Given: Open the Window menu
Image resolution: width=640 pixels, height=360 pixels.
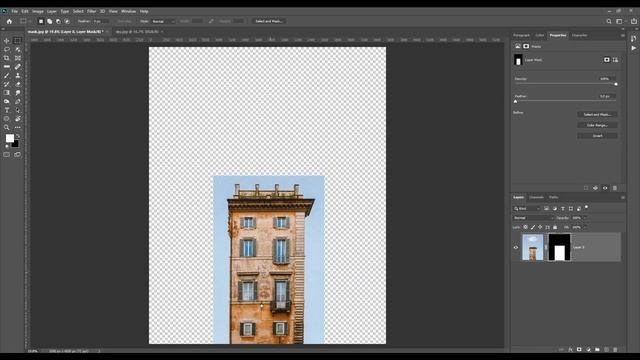Looking at the screenshot, I should (x=128, y=11).
